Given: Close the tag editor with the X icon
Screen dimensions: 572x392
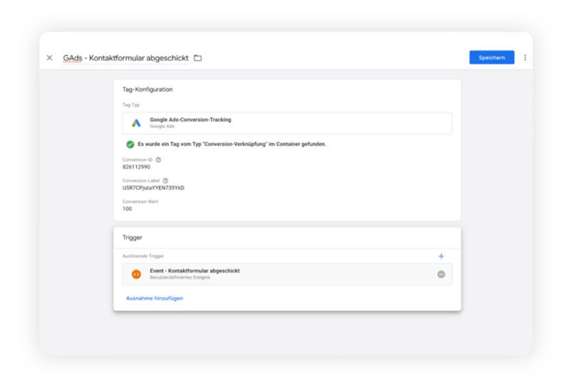Looking at the screenshot, I should (50, 58).
